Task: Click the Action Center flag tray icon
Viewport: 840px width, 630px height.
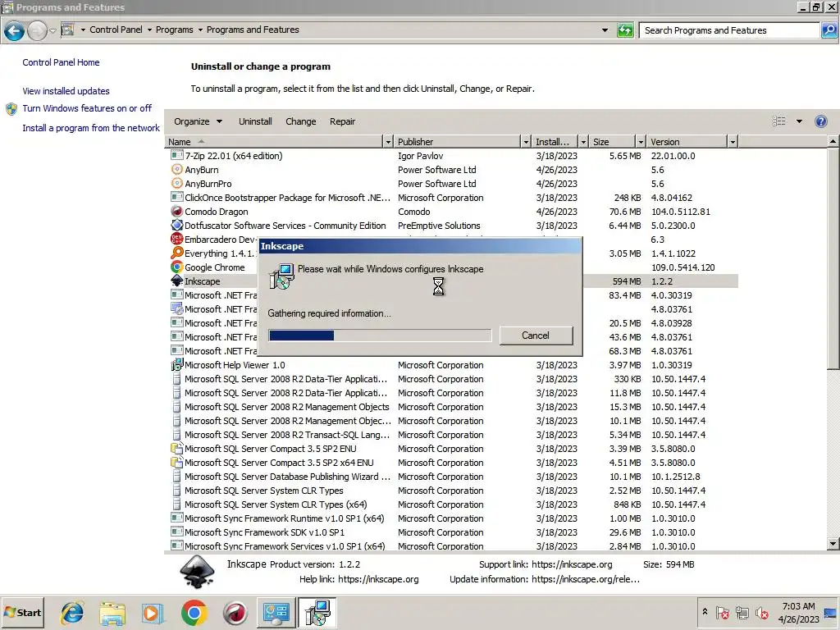Action: point(722,612)
